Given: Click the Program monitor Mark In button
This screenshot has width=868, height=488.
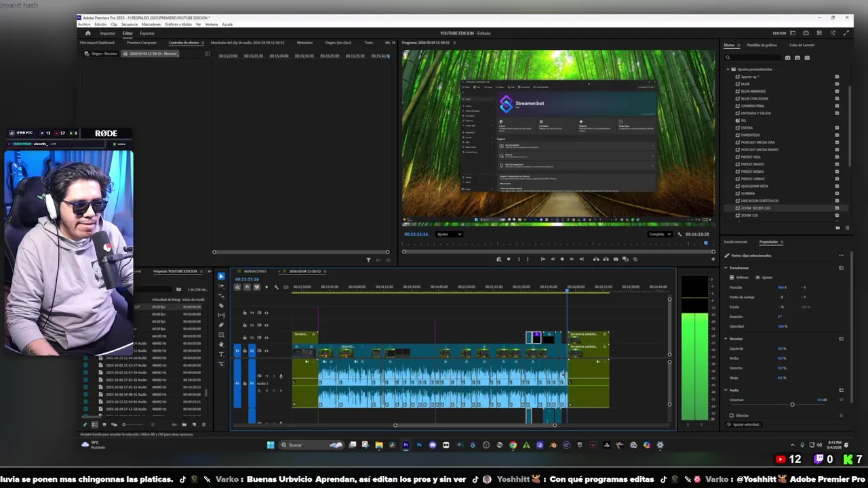Looking at the screenshot, I should point(519,259).
